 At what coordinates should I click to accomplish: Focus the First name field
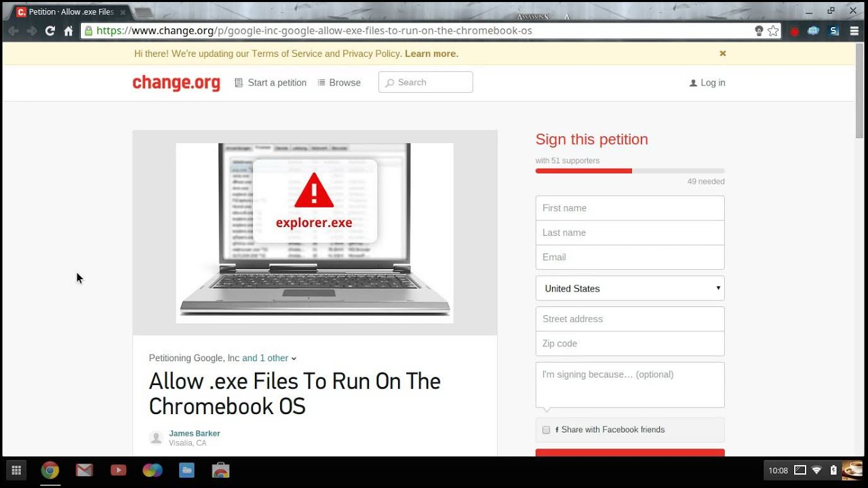pos(630,208)
